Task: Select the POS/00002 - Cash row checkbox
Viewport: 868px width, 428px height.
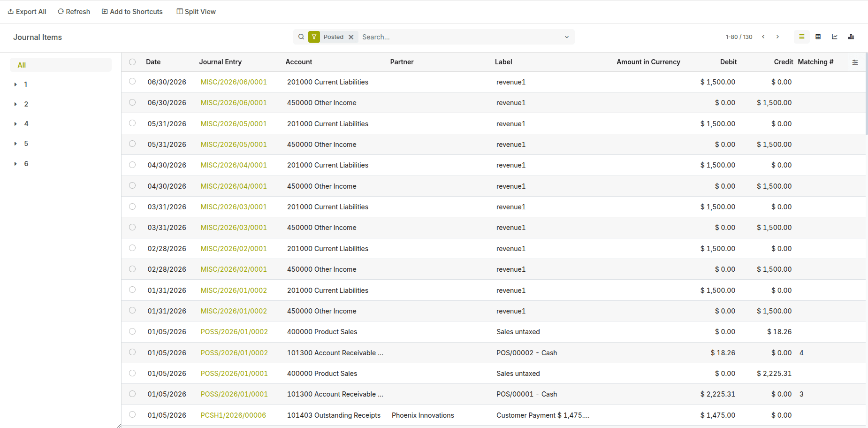Action: pos(132,352)
